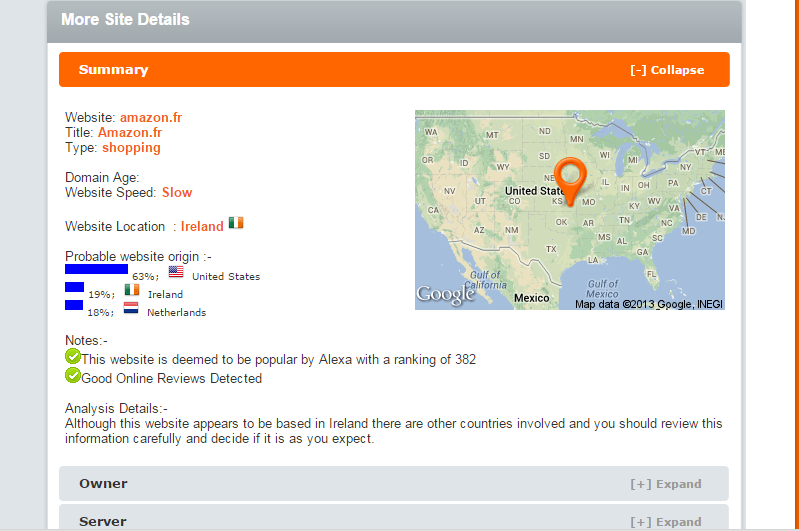Click the Slow website speed value
This screenshot has height=531, width=799.
pyautogui.click(x=177, y=193)
